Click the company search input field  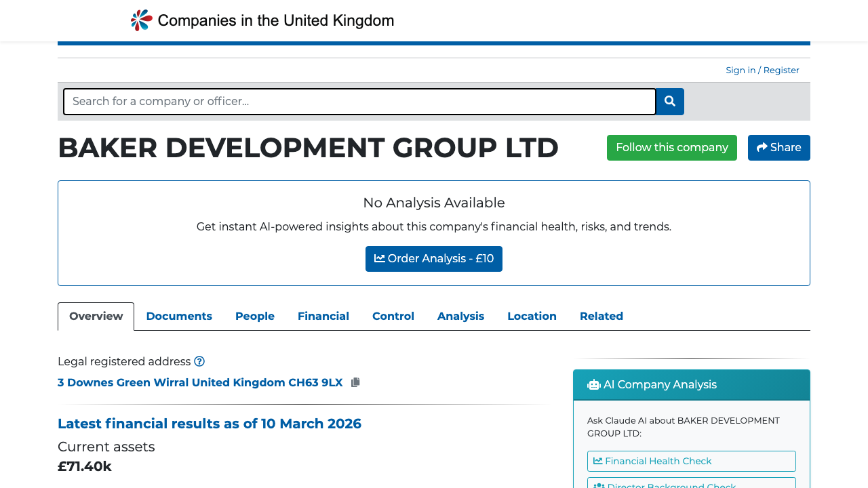coord(359,101)
